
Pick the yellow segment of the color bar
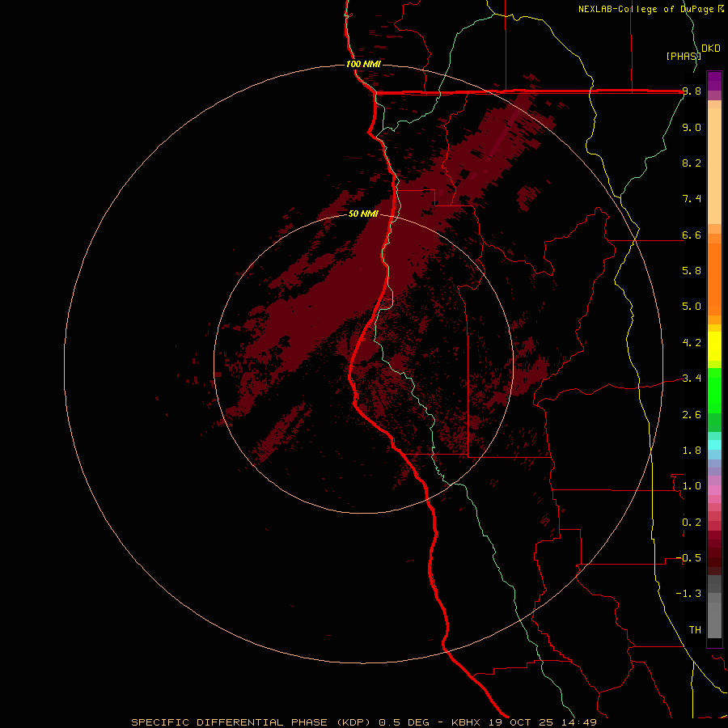[714, 346]
